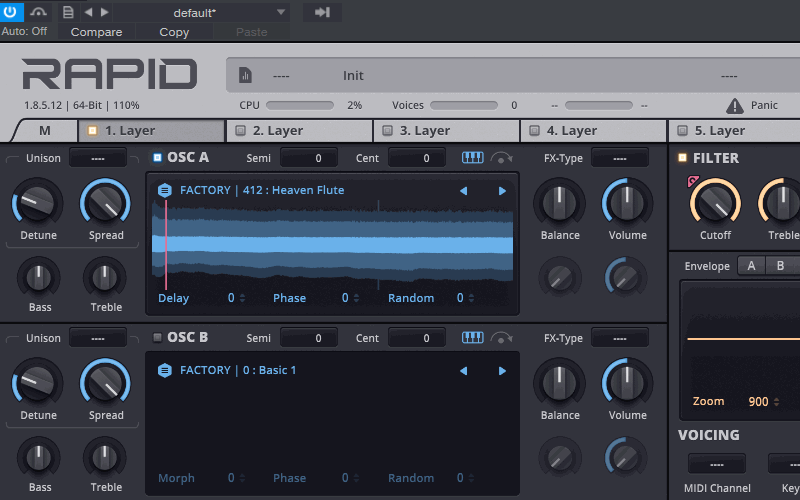Open OSC B wavetable browser hexagon icon
This screenshot has height=500, width=800.
pos(164,370)
